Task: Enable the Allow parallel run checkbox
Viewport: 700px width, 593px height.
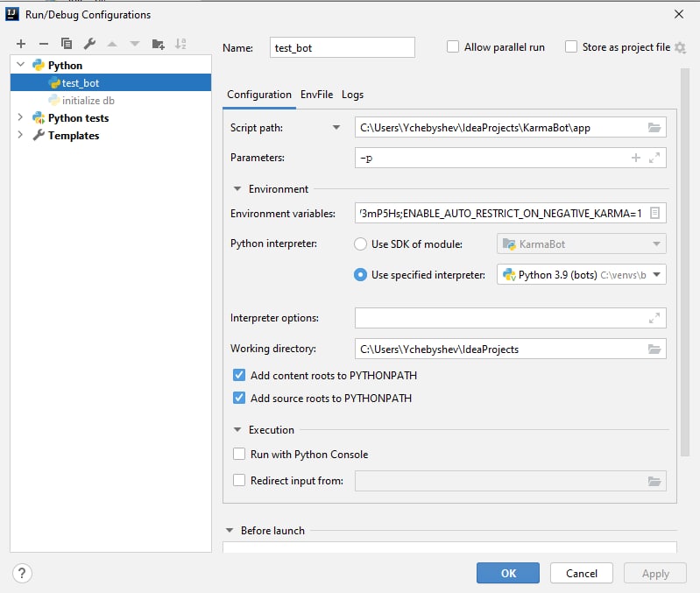Action: point(453,47)
